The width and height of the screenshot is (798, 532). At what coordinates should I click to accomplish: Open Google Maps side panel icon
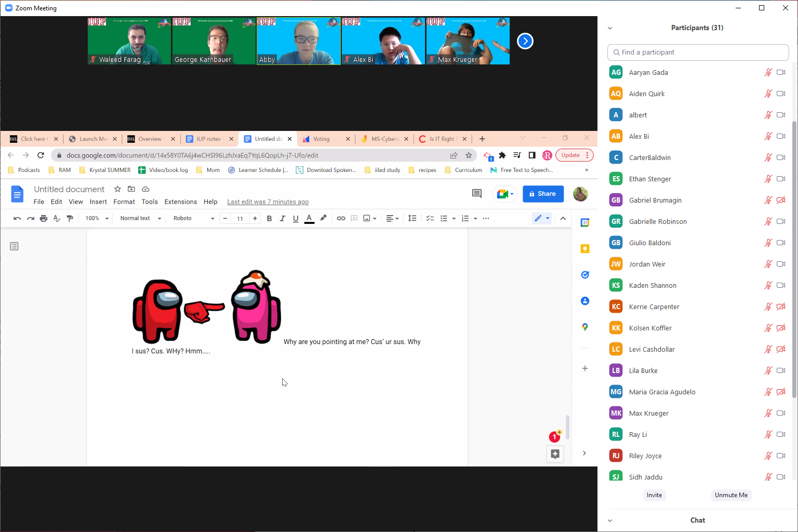click(x=585, y=327)
